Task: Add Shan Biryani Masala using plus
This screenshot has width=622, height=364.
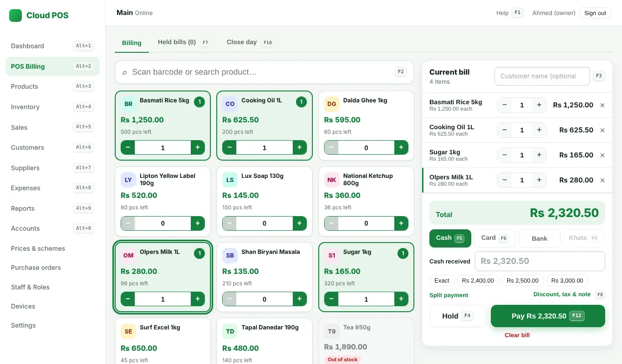Action: click(299, 299)
